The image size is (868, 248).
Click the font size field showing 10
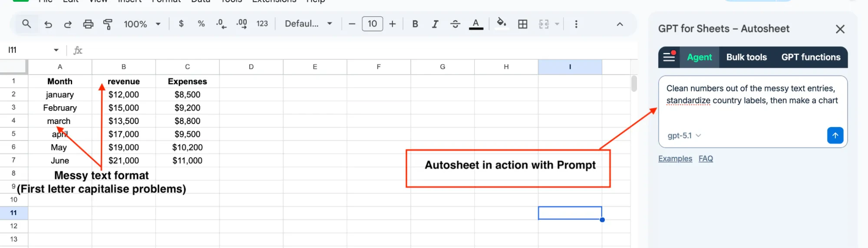click(372, 24)
